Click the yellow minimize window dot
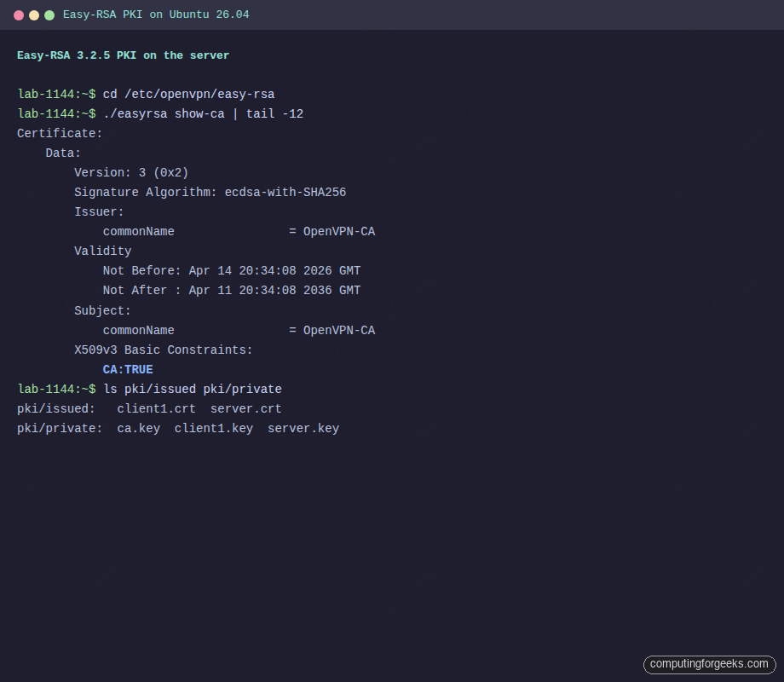 coord(34,14)
